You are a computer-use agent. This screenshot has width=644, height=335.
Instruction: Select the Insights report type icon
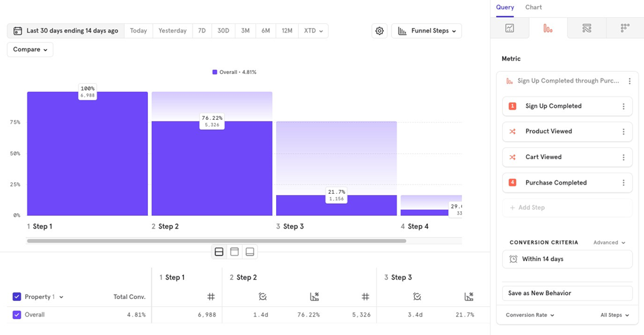(x=509, y=28)
